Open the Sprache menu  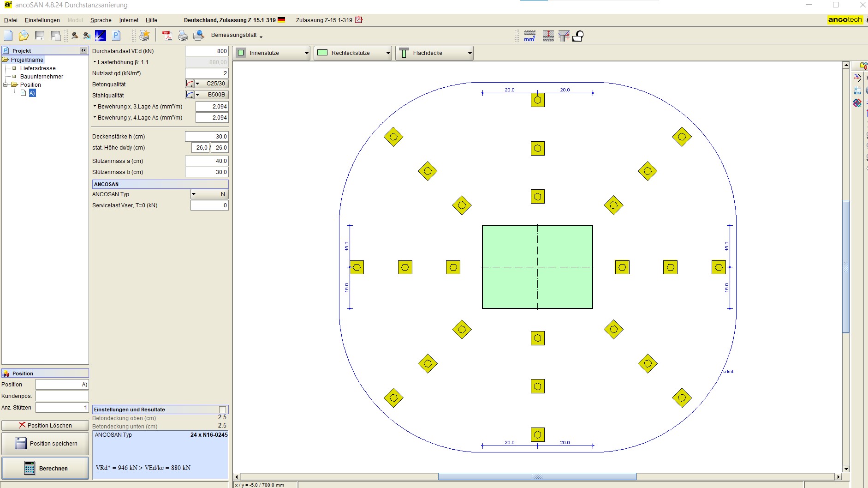coord(101,20)
